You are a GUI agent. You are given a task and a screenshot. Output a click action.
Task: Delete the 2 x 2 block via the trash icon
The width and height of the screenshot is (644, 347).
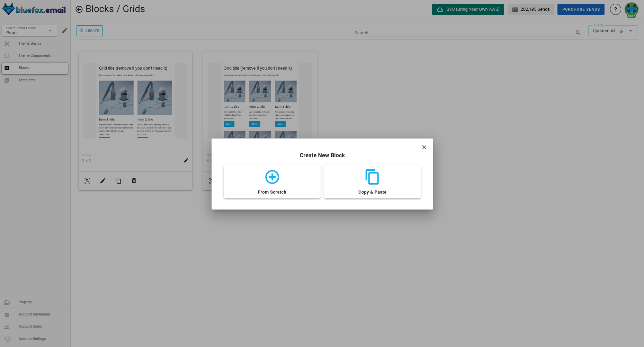[134, 180]
